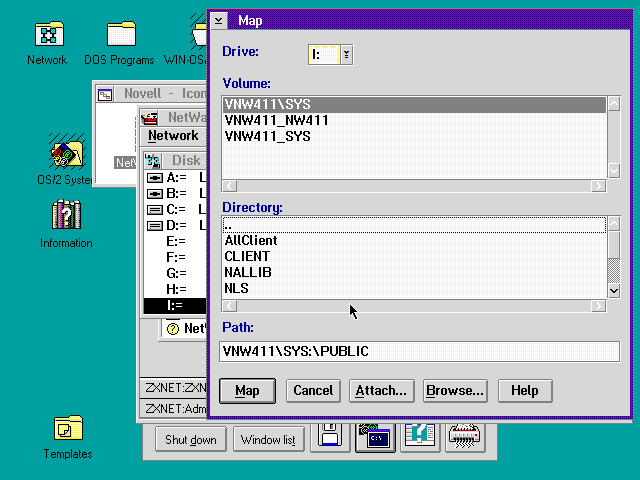Open the Templates folder icon

click(x=68, y=428)
